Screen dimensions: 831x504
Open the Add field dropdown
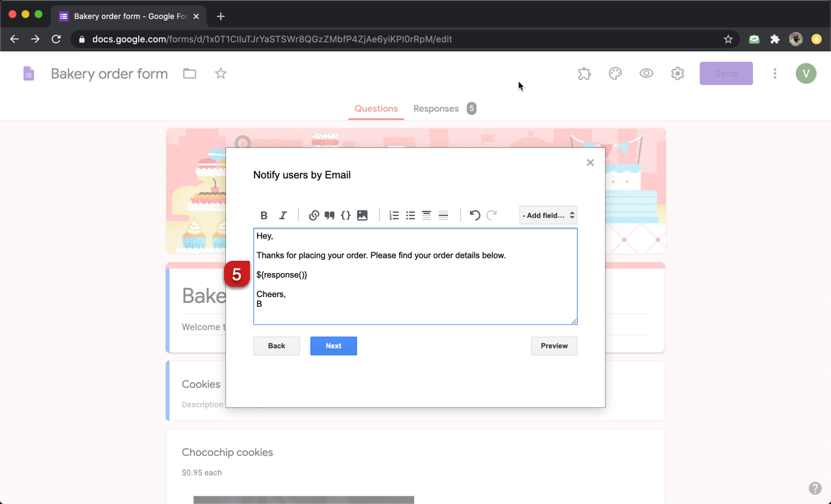click(547, 215)
